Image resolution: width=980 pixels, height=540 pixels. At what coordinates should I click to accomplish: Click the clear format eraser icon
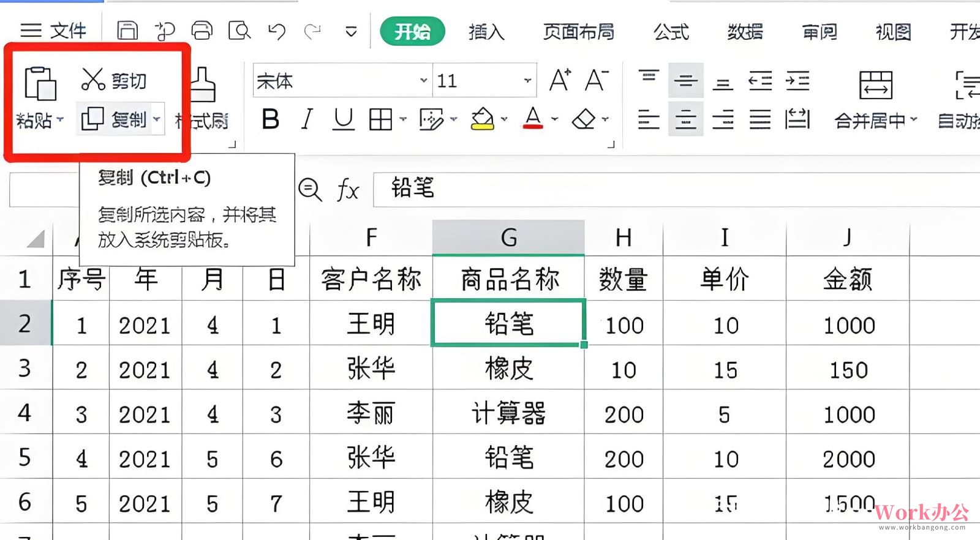coord(584,119)
